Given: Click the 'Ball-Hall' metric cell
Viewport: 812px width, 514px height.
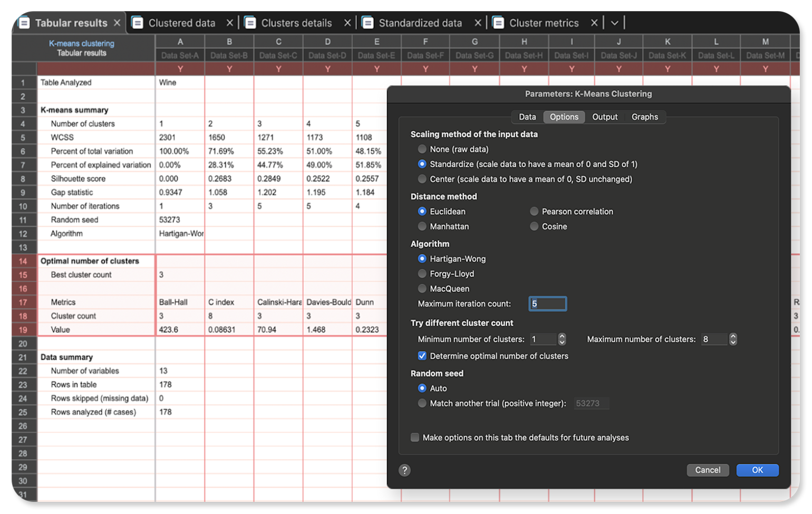Looking at the screenshot, I should (x=180, y=302).
